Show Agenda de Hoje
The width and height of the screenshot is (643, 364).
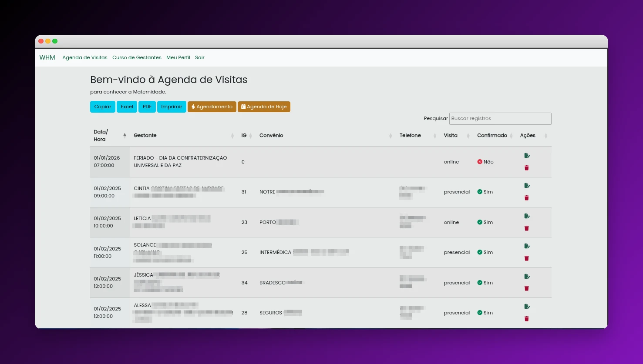pos(264,107)
